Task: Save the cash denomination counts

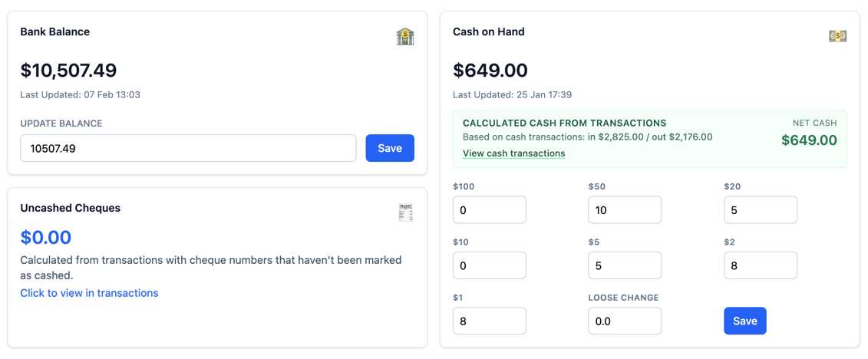Action: pos(744,321)
